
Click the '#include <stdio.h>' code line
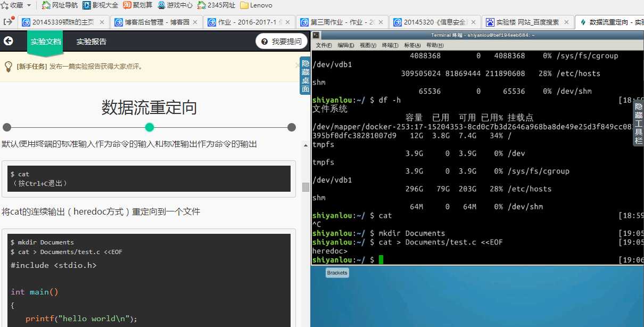click(x=54, y=265)
